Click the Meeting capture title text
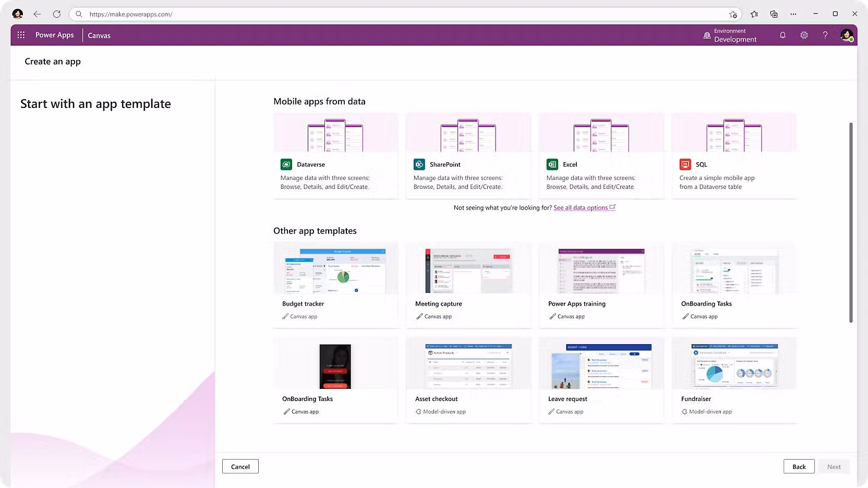Screen dimensions: 868x488 pos(438,304)
